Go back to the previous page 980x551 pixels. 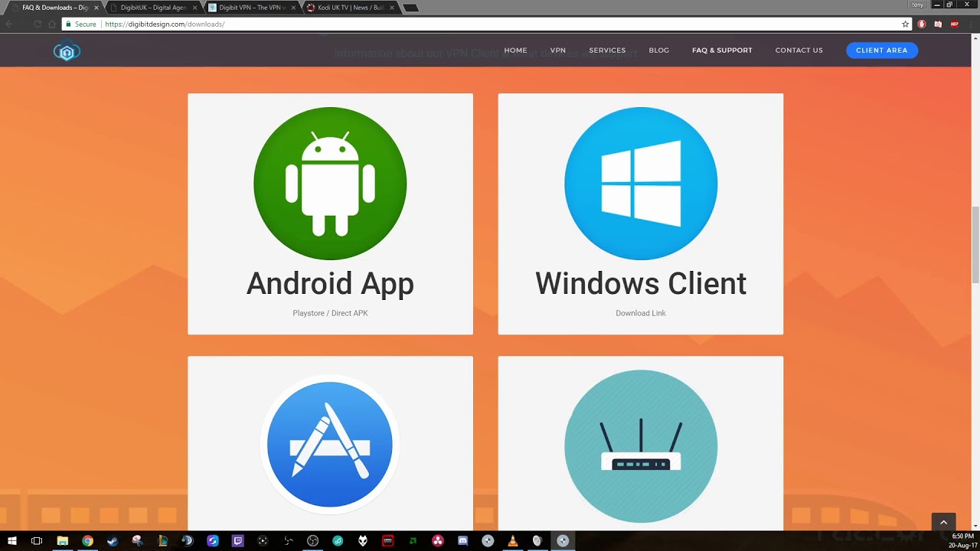(9, 24)
